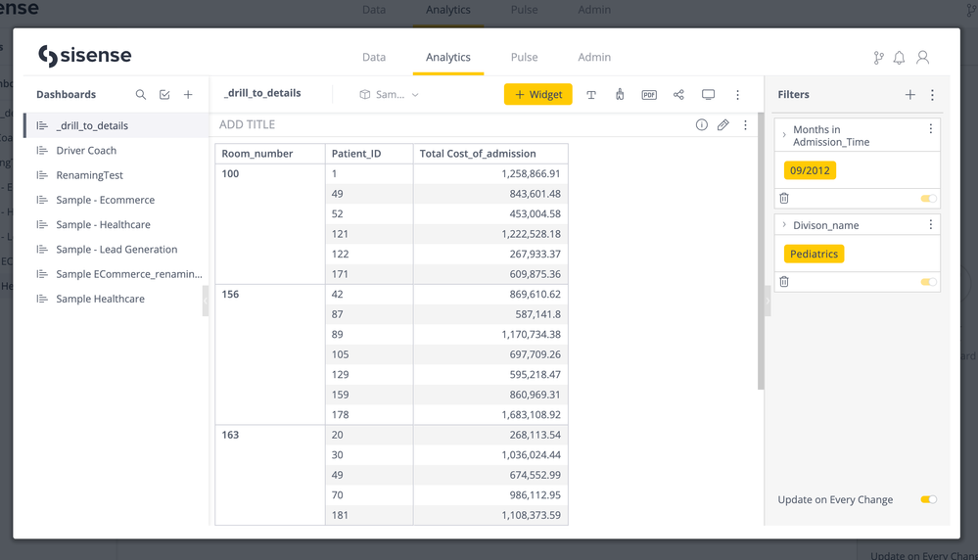Image resolution: width=978 pixels, height=560 pixels.
Task: Expand the Divison_name filter chevron
Action: point(784,225)
